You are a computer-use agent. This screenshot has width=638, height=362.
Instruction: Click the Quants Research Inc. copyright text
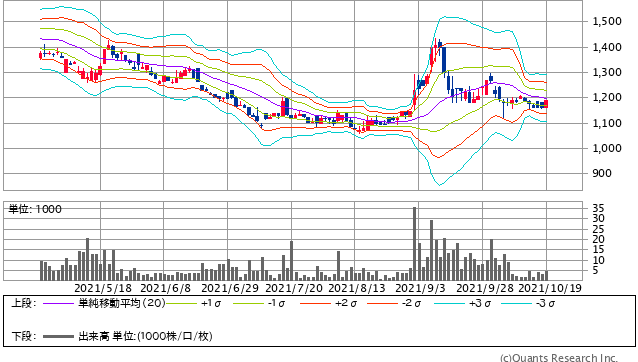(x=559, y=358)
